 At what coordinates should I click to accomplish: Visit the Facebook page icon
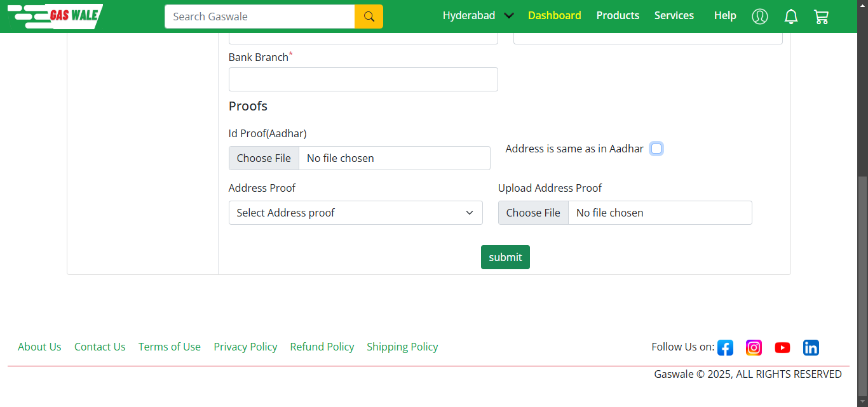tap(725, 347)
